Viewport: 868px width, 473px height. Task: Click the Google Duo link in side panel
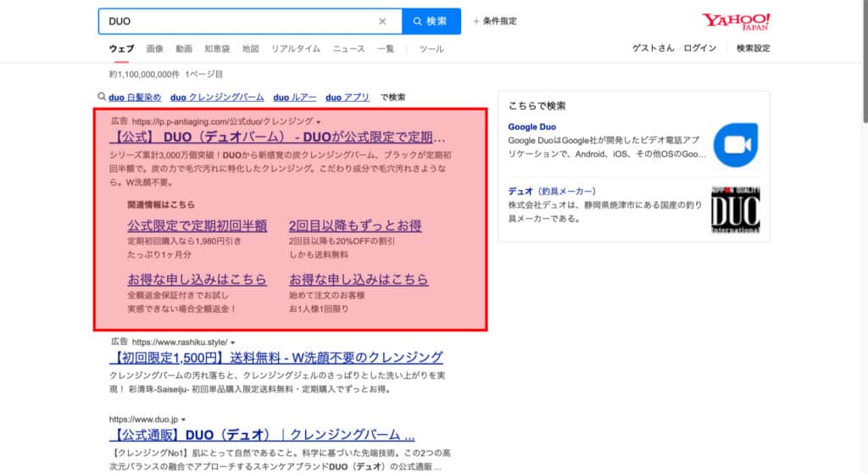(532, 127)
